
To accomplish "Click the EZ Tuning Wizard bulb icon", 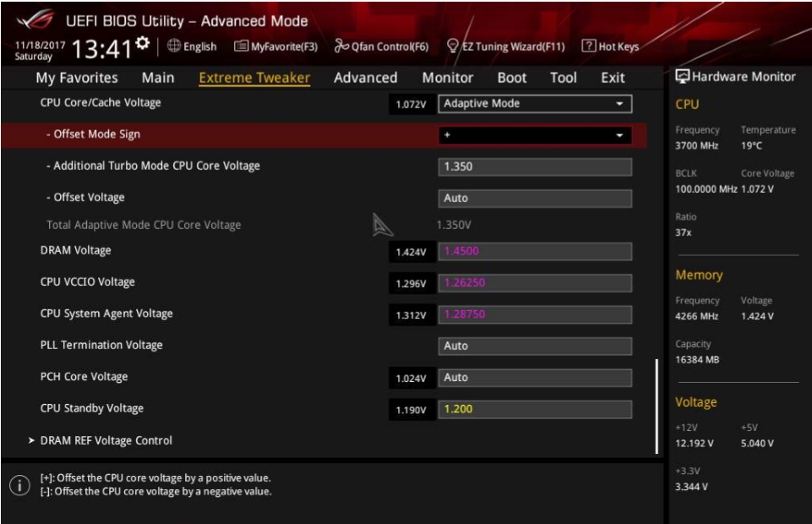I will click(x=453, y=46).
